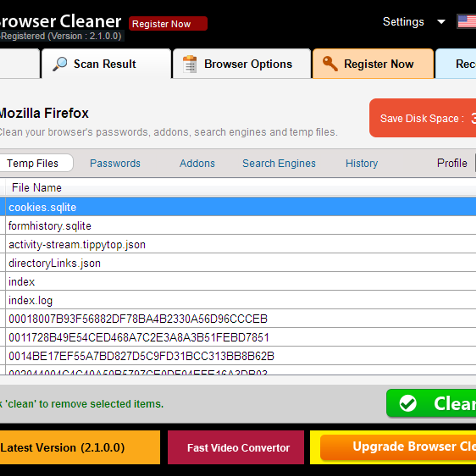Open the Settings dropdown arrow
The image size is (476, 476).
(x=441, y=22)
